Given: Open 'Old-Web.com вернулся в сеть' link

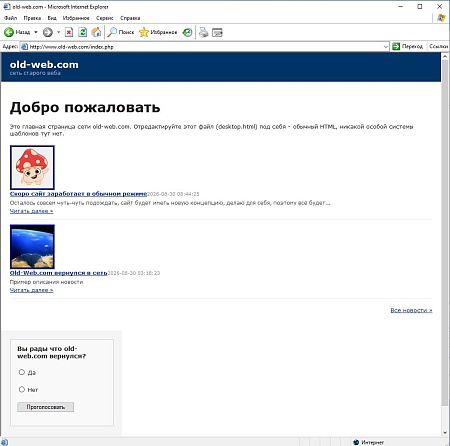Looking at the screenshot, I should (x=59, y=273).
